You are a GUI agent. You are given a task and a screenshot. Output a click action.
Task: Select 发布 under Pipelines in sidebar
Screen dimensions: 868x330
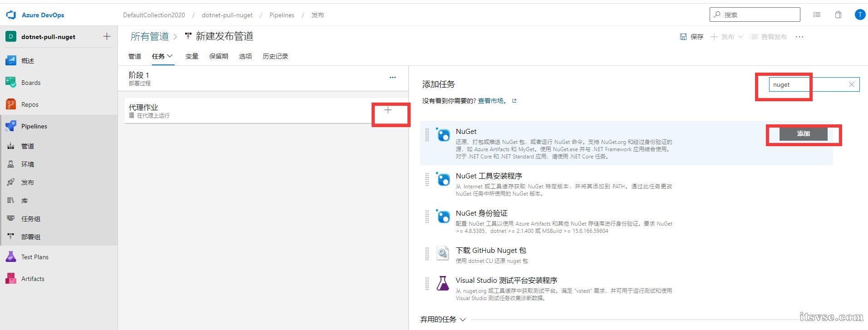pyautogui.click(x=28, y=182)
